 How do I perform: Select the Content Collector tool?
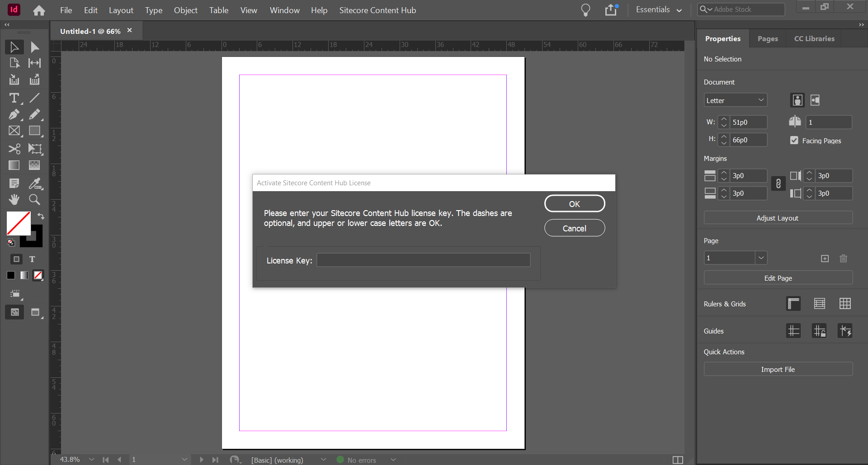click(14, 80)
